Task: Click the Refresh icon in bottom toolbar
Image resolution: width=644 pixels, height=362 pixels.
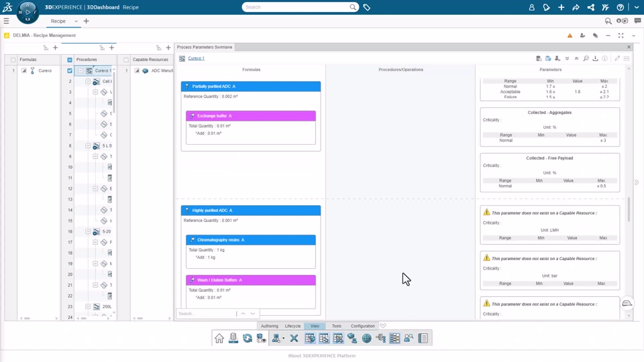Action: pyautogui.click(x=248, y=338)
